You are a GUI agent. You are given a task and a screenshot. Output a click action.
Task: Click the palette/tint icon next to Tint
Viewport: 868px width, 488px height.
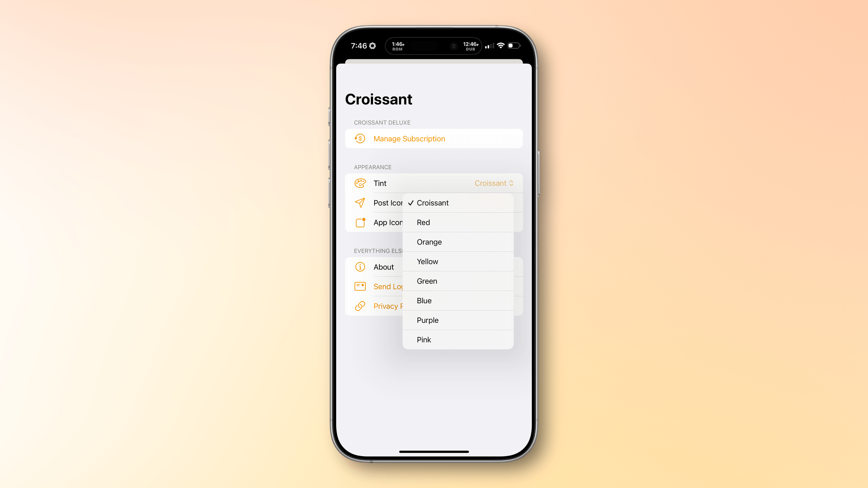[359, 183]
